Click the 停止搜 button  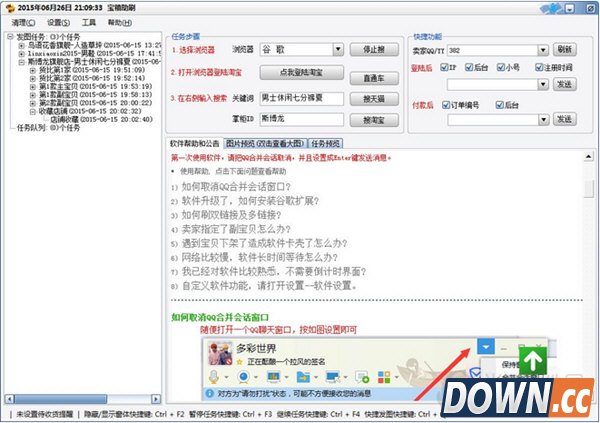(374, 49)
